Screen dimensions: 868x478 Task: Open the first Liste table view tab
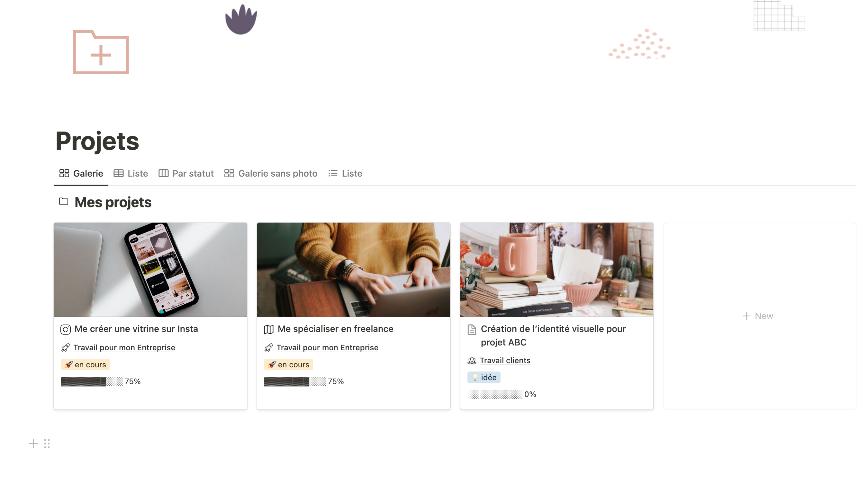(x=131, y=173)
